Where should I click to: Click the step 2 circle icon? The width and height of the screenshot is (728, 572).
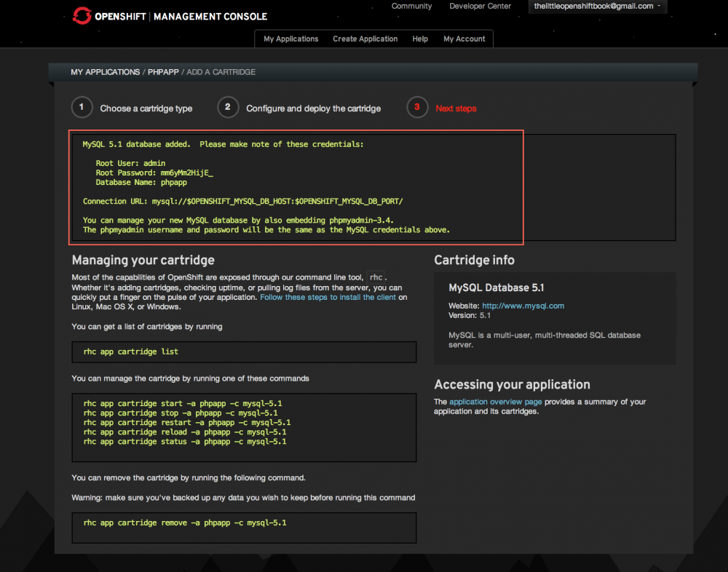pos(228,108)
